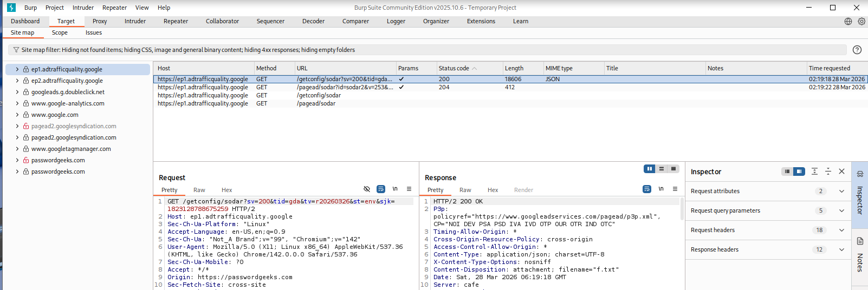Click the red lock icon beside pagead2.googlesyndication.com
The width and height of the screenshot is (868, 290).
(25, 126)
